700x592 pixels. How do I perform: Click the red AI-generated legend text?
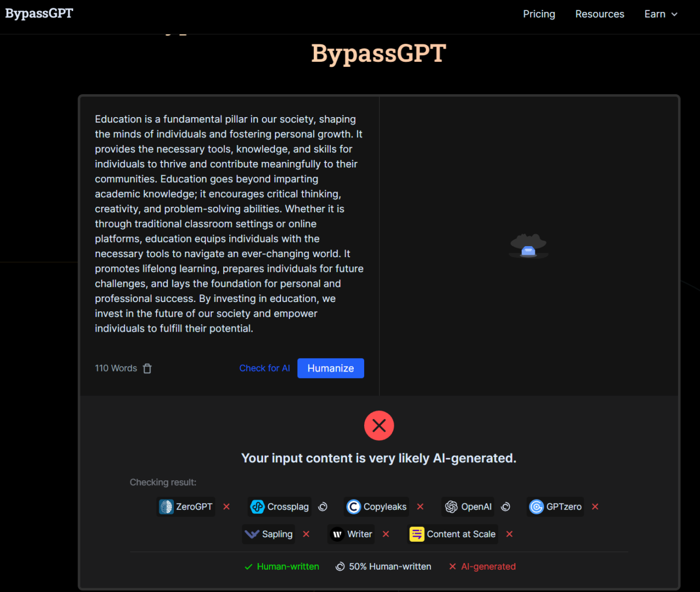(488, 567)
